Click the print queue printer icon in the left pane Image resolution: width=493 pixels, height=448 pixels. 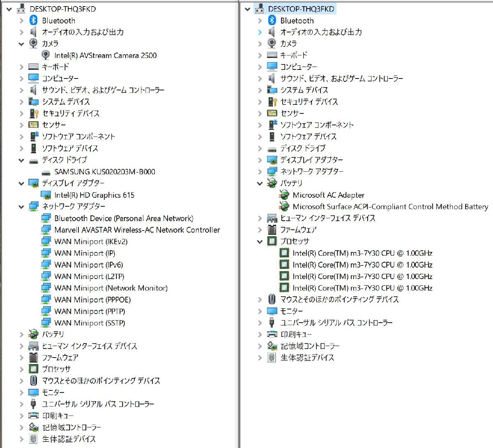[34, 416]
